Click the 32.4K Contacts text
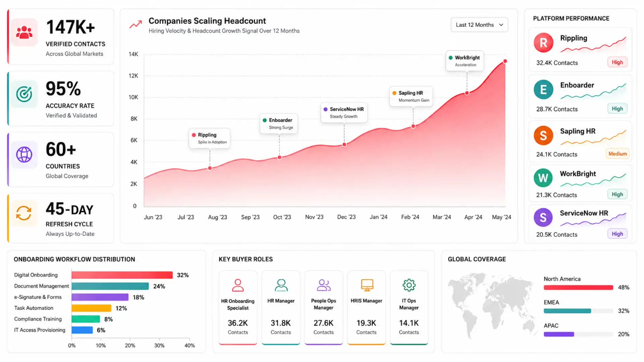The height and width of the screenshot is (362, 644). (557, 63)
